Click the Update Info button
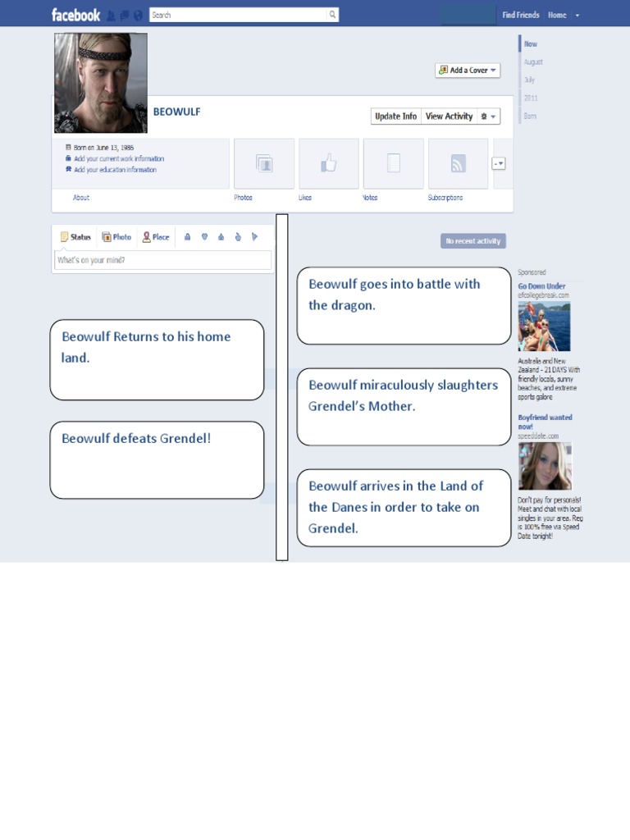 [x=396, y=116]
